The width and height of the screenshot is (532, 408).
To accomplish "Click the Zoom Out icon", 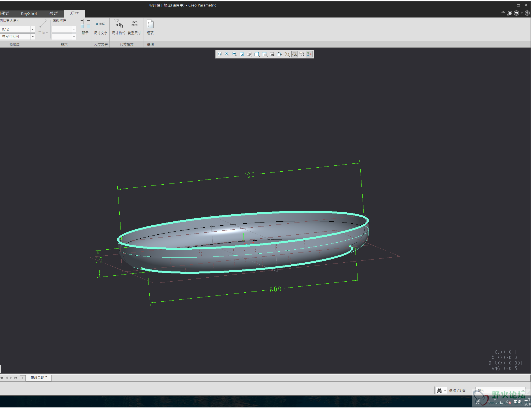I will 234,54.
